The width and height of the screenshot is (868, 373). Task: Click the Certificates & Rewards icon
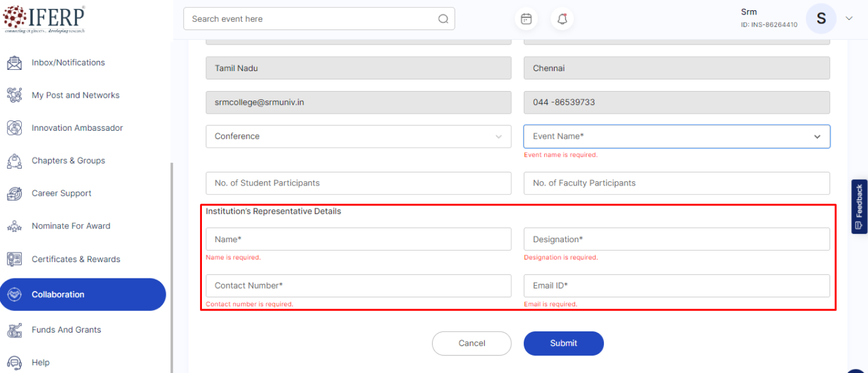tap(14, 259)
